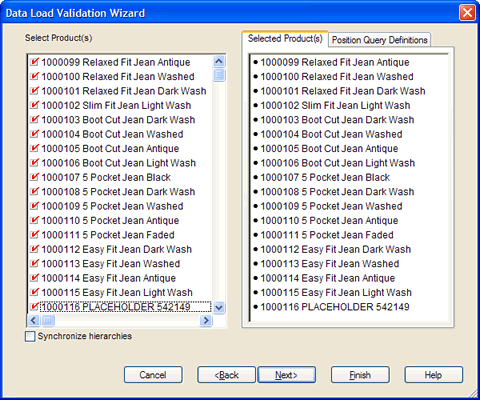Click the Finish button
The image size is (480, 400).
(x=360, y=375)
